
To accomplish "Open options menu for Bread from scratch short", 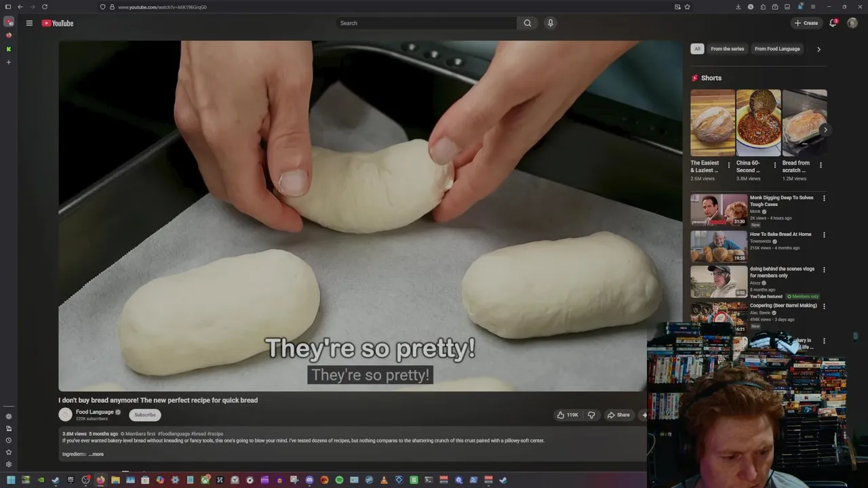I will 821,165.
